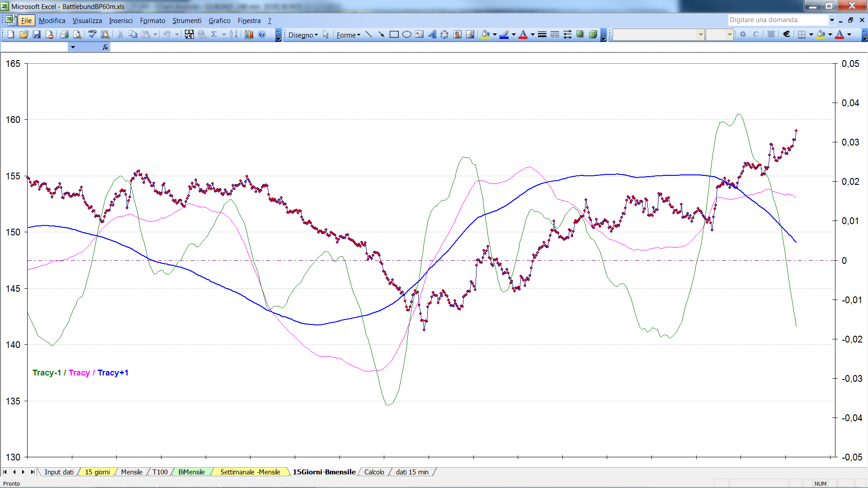The width and height of the screenshot is (868, 488).
Task: Click the insert function fx button
Action: coord(105,47)
